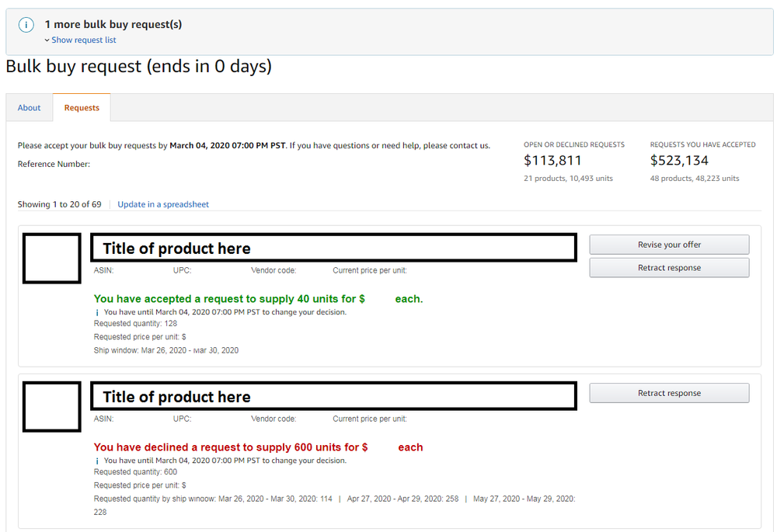Click the second product image thumbnail
777x532 pixels.
[51, 406]
